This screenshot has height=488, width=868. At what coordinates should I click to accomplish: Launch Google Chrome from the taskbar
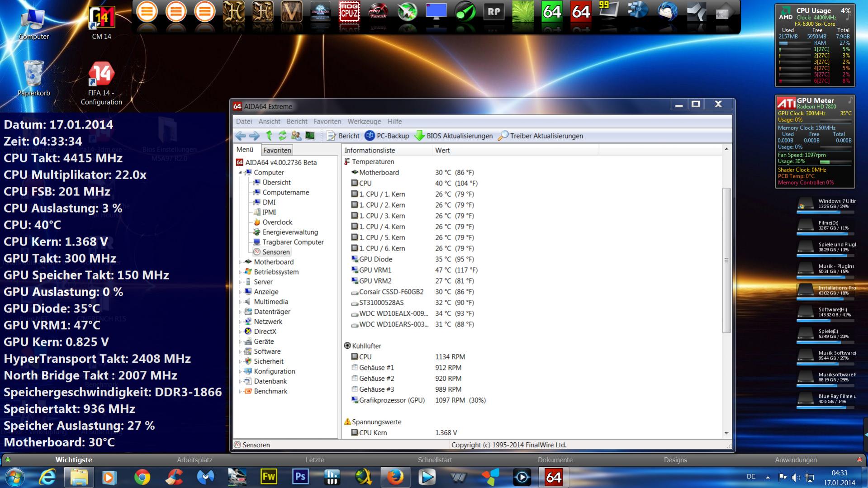coord(142,477)
